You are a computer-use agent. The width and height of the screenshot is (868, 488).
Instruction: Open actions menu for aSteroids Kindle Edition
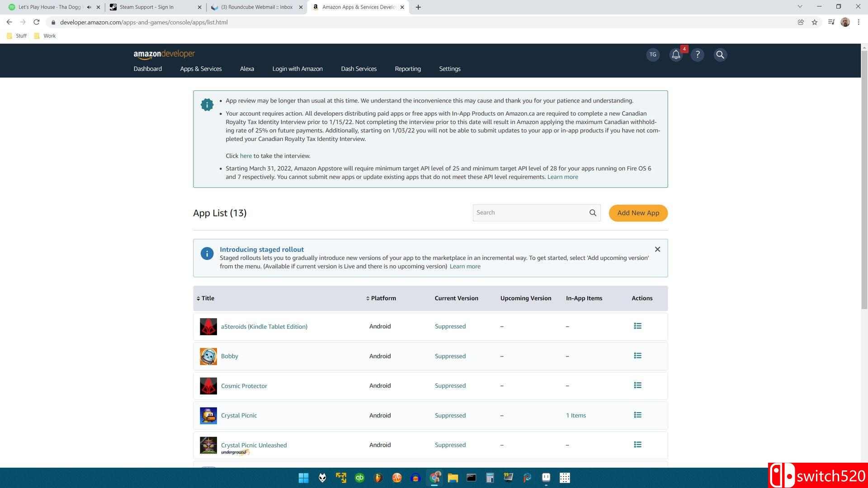[x=637, y=326]
